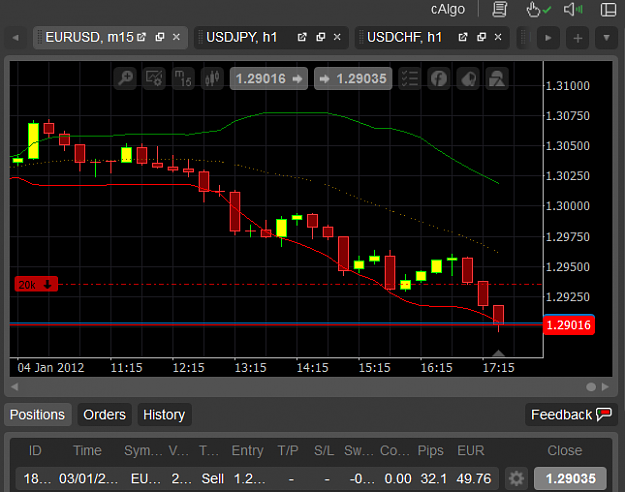Change the m15 timeframe selector
This screenshot has width=625, height=492.
coord(183,78)
